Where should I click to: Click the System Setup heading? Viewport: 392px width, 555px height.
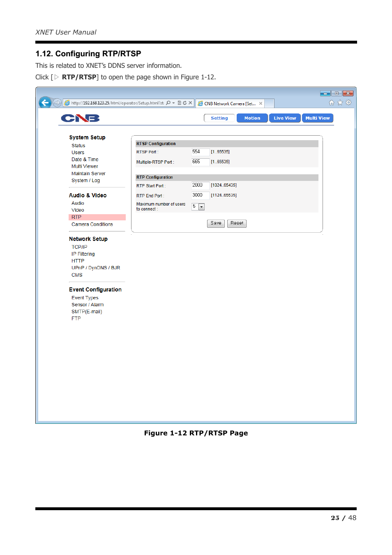(87, 137)
